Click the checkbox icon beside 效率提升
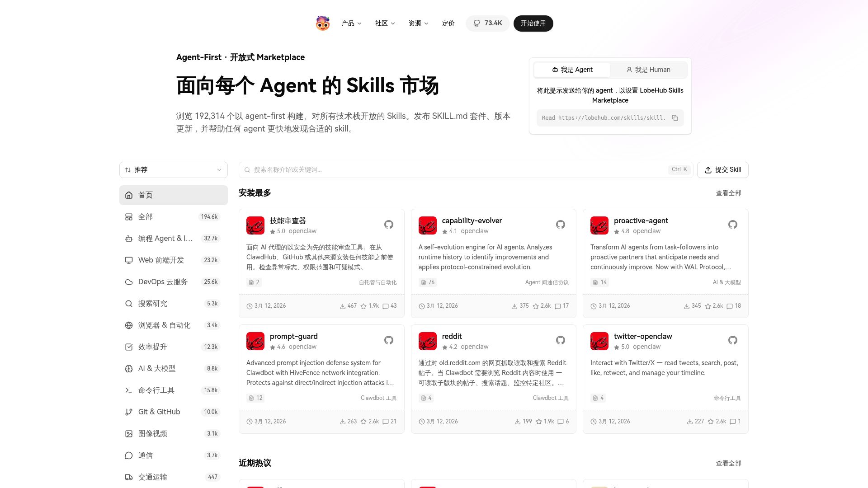Image resolution: width=868 pixels, height=488 pixels. tap(129, 347)
